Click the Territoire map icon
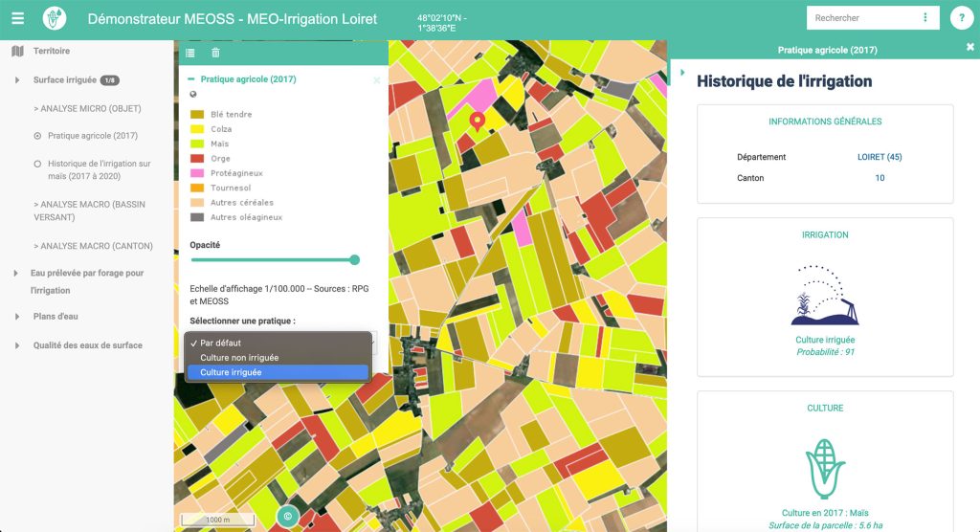The image size is (980, 532). [x=17, y=52]
